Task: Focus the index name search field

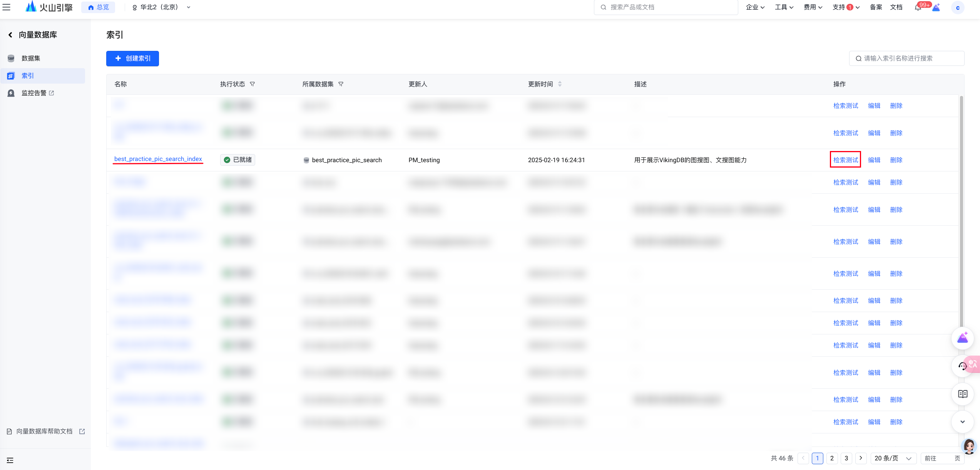Action: (906, 59)
